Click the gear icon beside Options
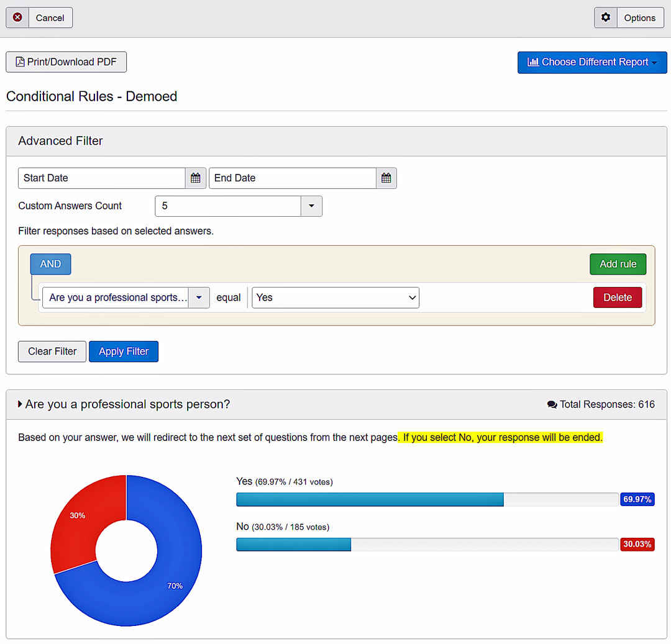Image resolution: width=671 pixels, height=644 pixels. point(606,17)
